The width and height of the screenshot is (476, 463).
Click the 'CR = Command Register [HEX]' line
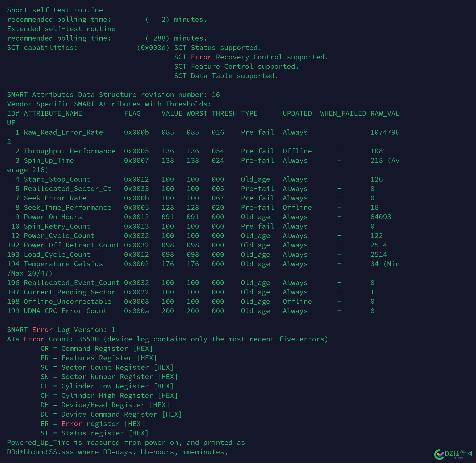[x=96, y=349]
